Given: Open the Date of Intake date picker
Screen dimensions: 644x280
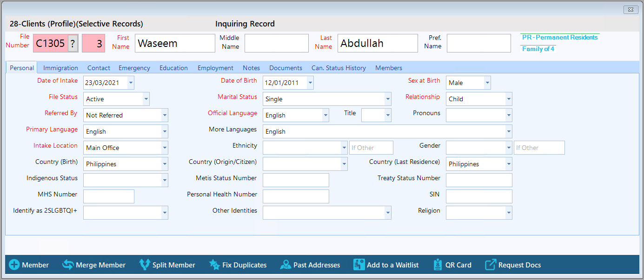Looking at the screenshot, I should pyautogui.click(x=131, y=83).
